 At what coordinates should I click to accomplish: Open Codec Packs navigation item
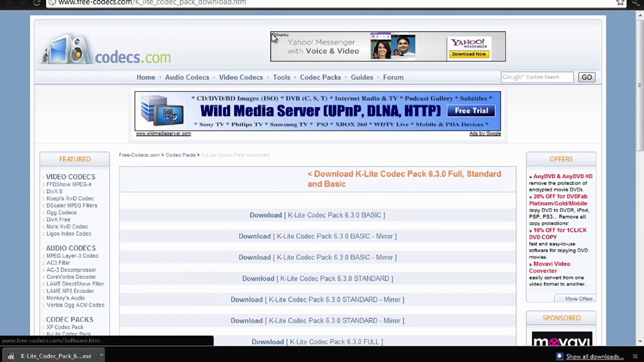(x=320, y=77)
